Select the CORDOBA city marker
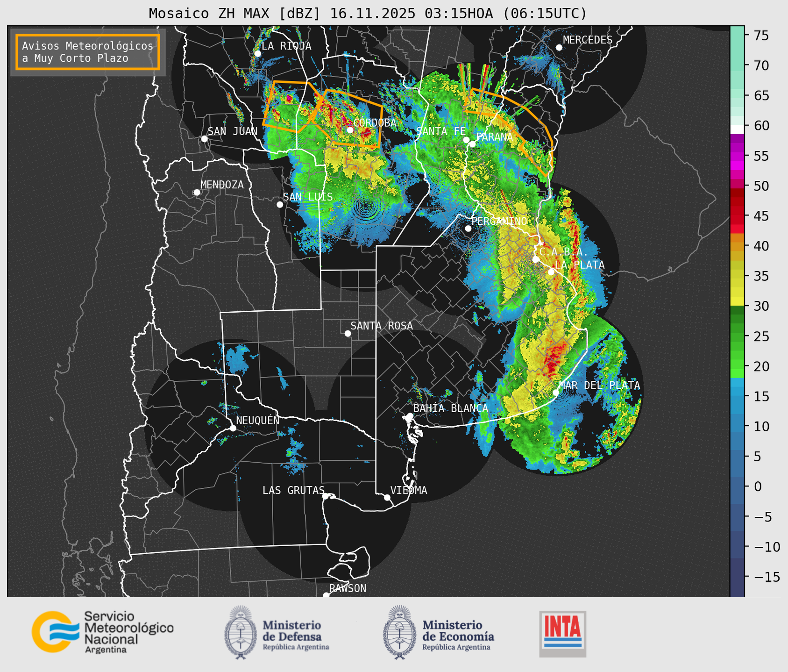The image size is (788, 672). pos(350,130)
